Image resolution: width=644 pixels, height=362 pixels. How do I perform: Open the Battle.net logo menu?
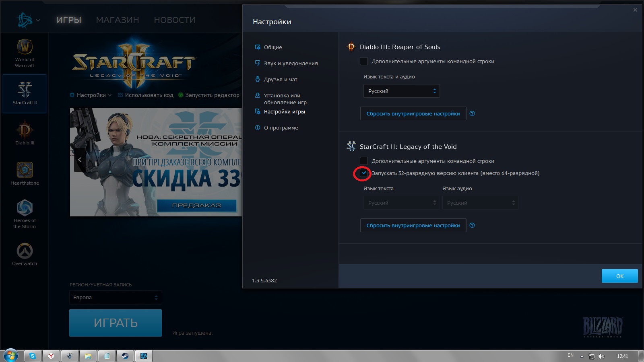(25, 20)
